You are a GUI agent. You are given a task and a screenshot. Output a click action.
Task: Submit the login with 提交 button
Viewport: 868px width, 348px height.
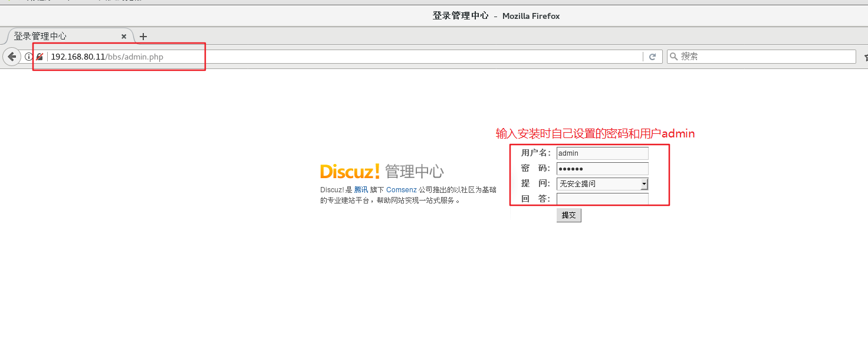pos(568,215)
